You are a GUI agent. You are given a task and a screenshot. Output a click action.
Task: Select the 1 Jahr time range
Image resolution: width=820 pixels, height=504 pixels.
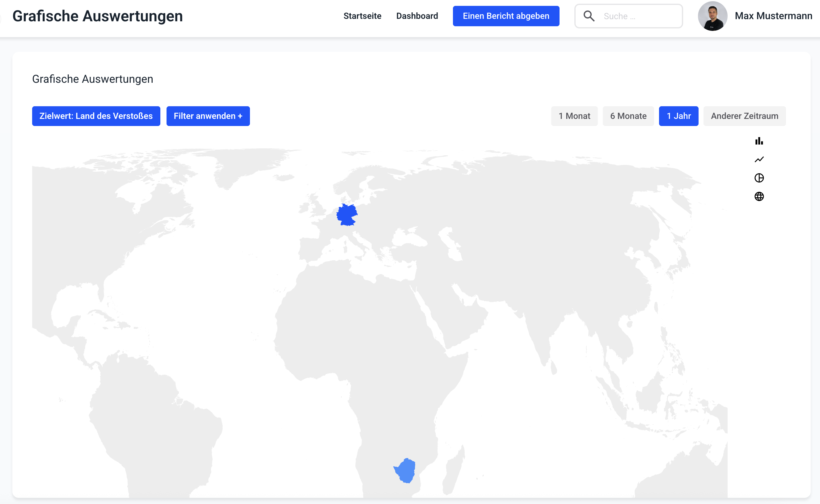678,116
